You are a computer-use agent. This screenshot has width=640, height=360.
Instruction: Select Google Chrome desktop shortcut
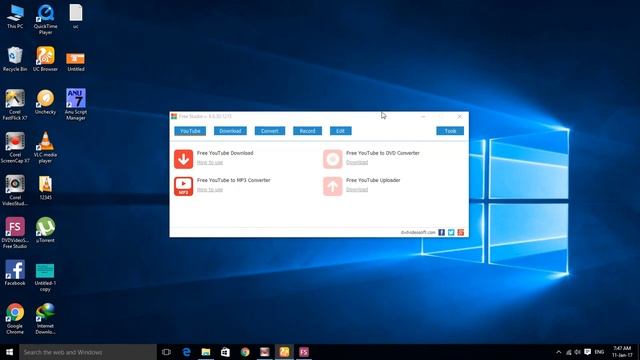15,319
